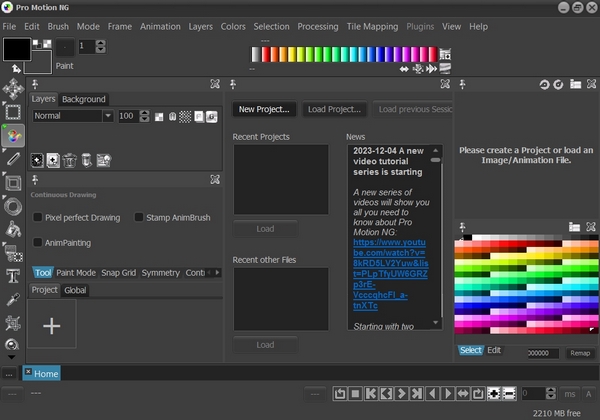Click the add new black layer icon
The height and width of the screenshot is (420, 600).
(37, 160)
